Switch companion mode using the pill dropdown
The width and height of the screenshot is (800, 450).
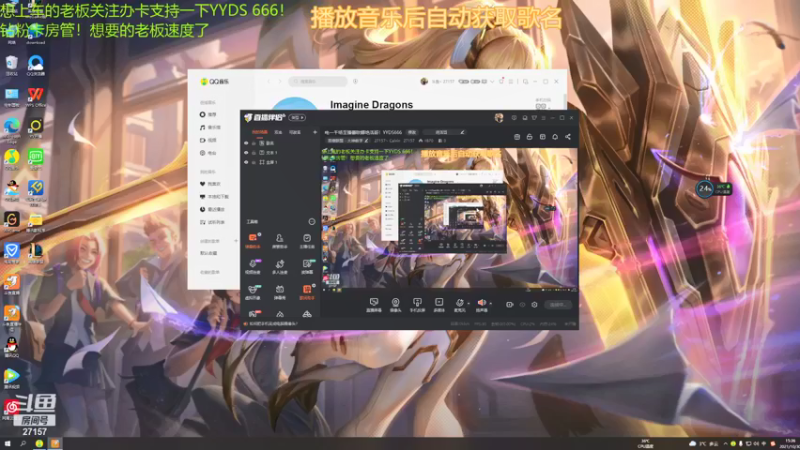297,118
